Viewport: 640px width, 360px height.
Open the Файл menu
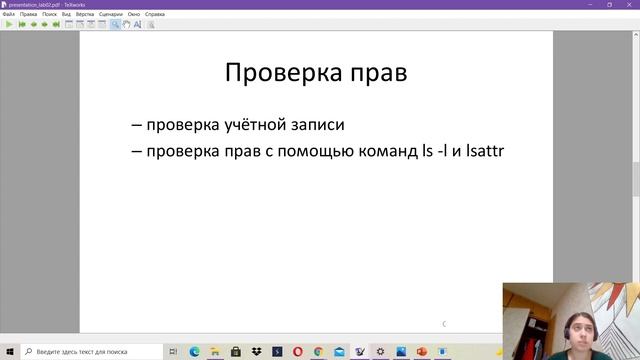click(9, 14)
